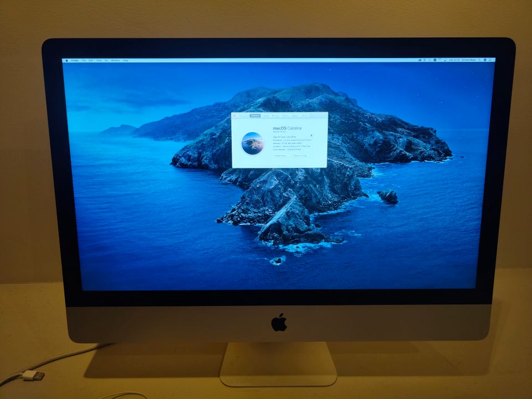Switch to the Displays tab

[x=266, y=116]
